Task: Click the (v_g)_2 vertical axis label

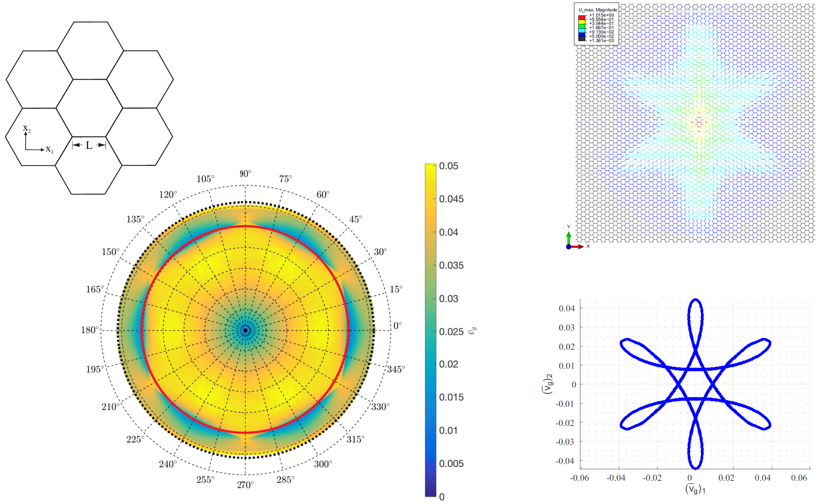Action: point(548,384)
